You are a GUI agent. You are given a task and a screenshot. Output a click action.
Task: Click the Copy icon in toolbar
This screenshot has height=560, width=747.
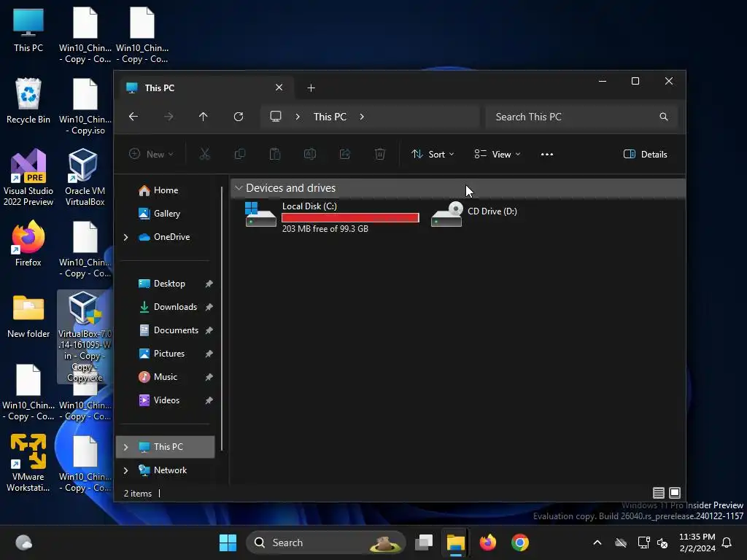239,155
